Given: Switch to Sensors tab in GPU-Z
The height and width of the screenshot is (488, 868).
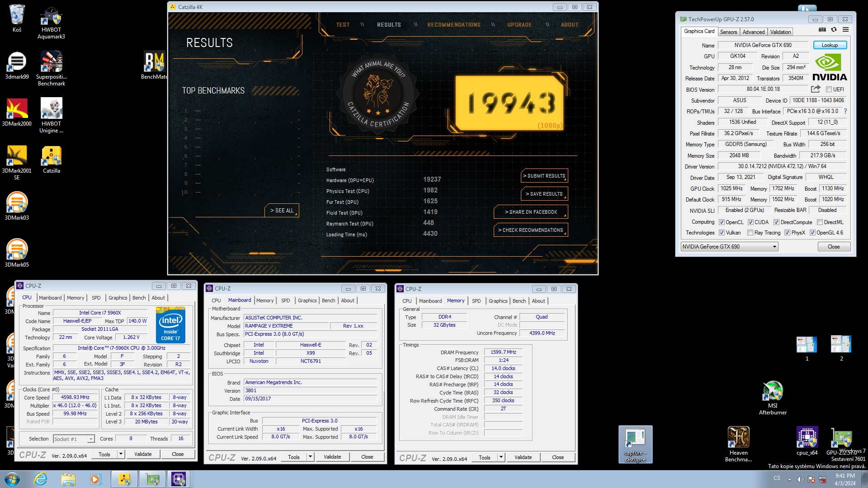Looking at the screenshot, I should point(728,32).
